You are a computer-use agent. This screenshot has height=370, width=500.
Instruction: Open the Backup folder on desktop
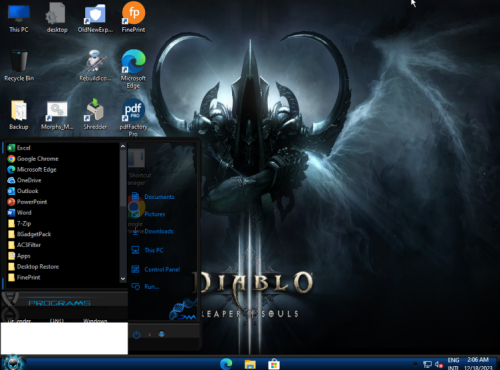(x=19, y=115)
